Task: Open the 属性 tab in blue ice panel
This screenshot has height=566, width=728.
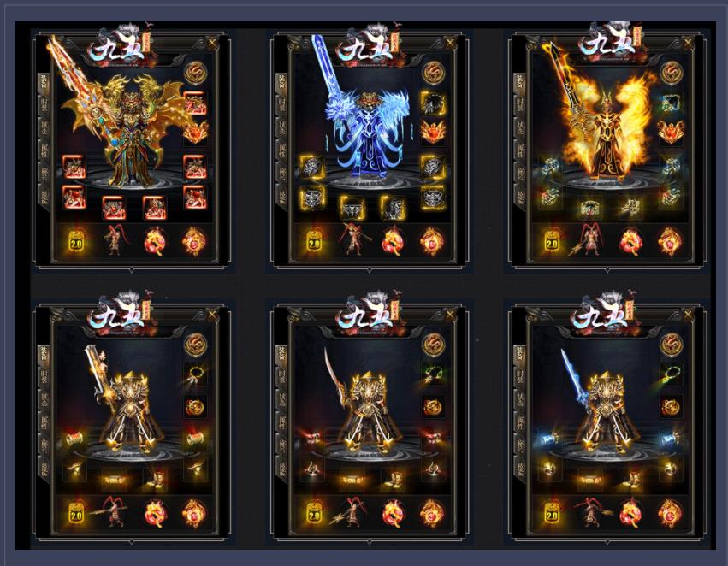Action: pos(281,150)
